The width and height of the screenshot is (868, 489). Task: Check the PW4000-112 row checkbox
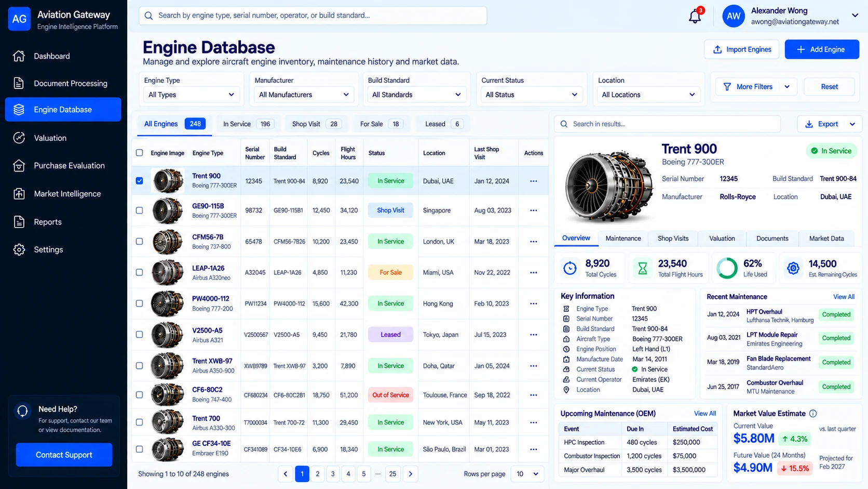click(x=139, y=303)
